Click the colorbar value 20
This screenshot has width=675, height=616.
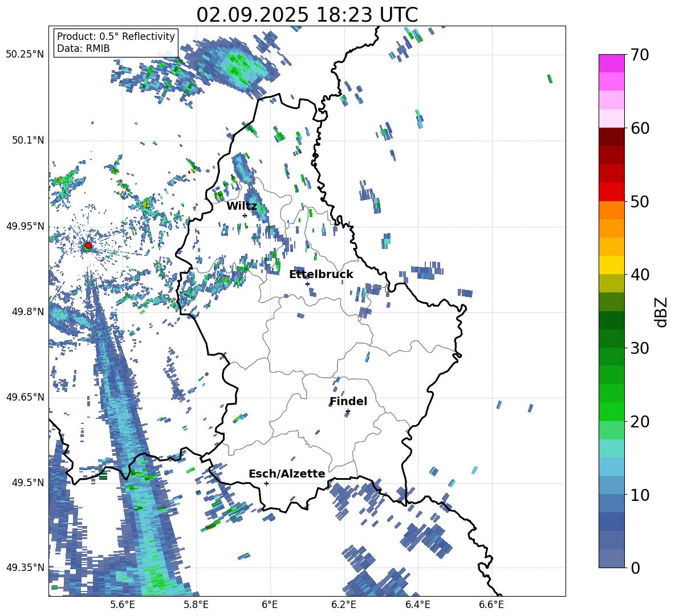tap(640, 421)
